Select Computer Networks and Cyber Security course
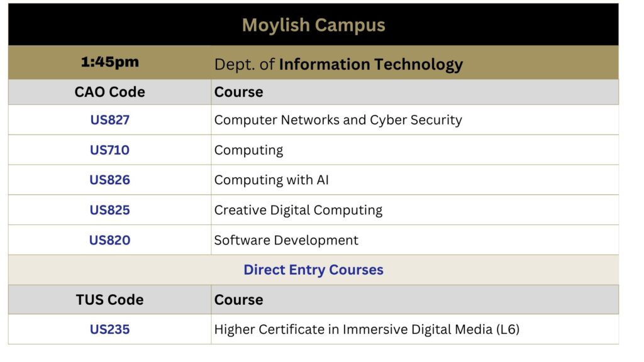 338,120
